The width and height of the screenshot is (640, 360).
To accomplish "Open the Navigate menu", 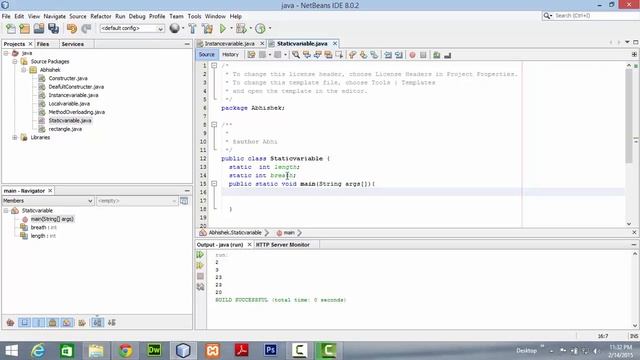I will coord(55,16).
